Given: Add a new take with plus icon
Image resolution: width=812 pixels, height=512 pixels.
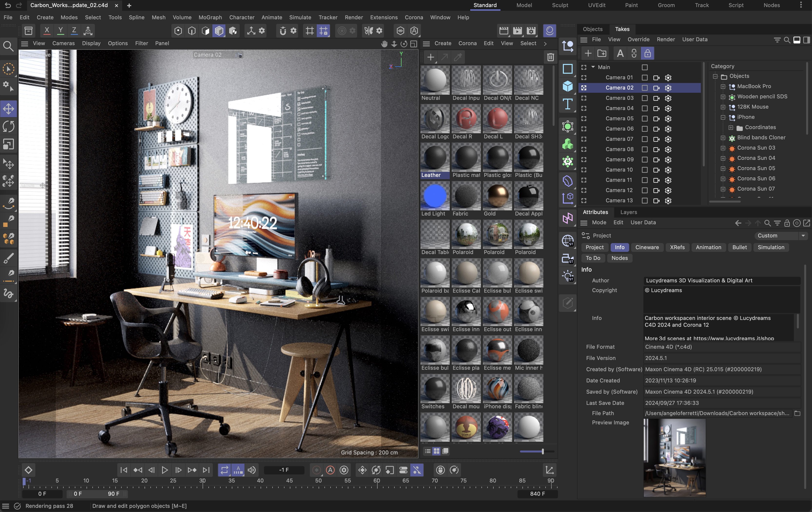Looking at the screenshot, I should (588, 53).
